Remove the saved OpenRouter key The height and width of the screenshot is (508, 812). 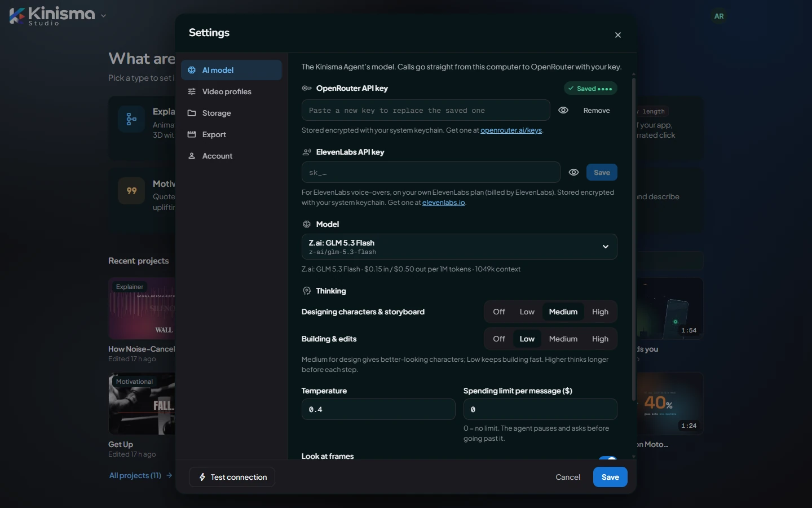[x=597, y=110]
